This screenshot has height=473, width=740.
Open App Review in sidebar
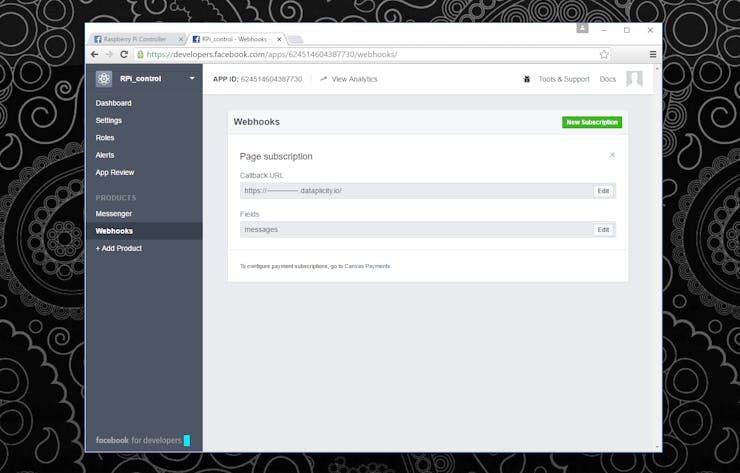click(115, 172)
